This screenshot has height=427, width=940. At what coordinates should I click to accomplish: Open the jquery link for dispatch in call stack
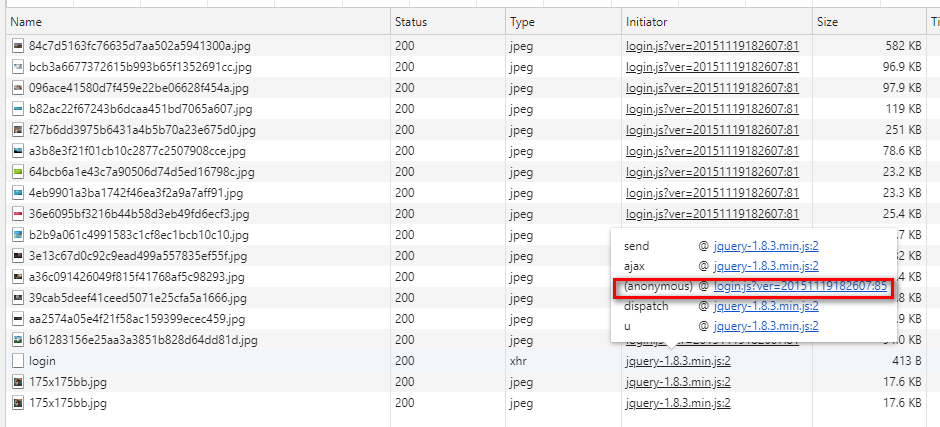[766, 306]
